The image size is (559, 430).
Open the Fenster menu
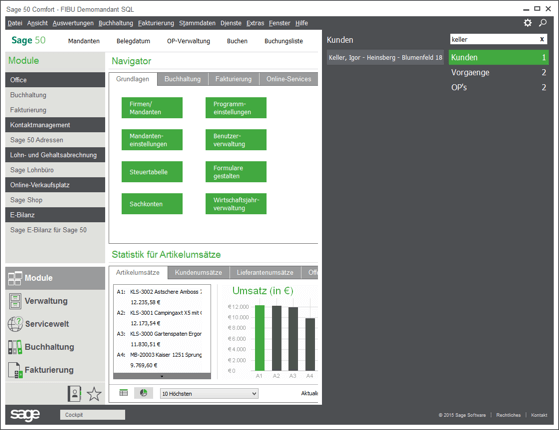pos(280,23)
